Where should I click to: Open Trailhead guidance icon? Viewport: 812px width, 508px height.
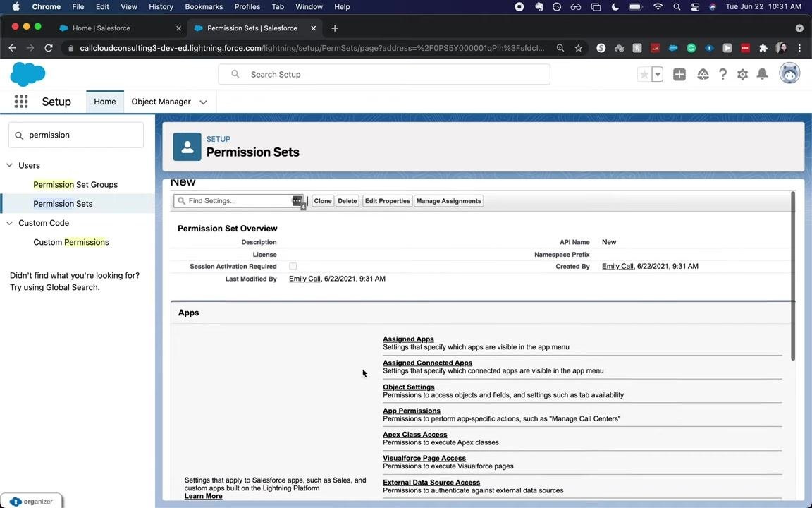click(x=703, y=75)
